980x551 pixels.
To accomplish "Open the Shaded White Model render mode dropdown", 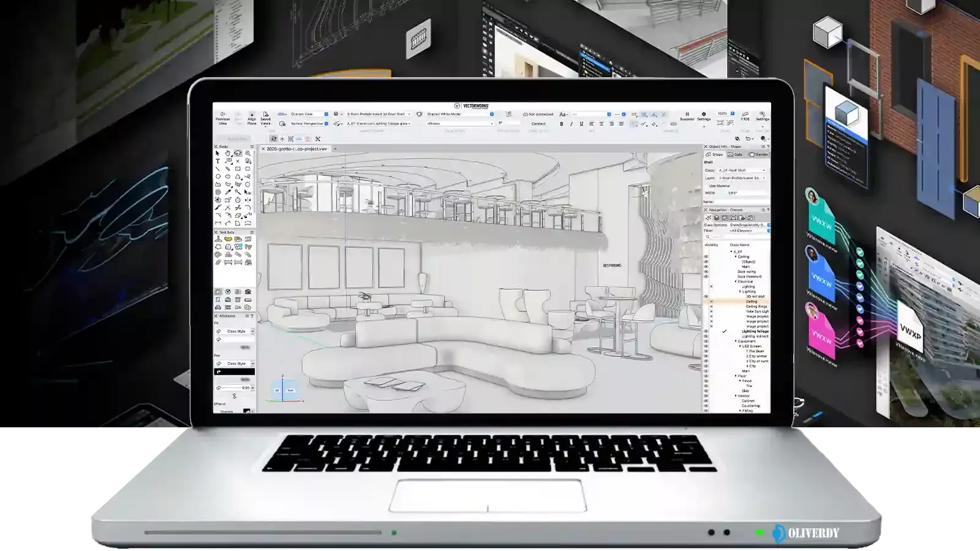I will click(x=453, y=114).
